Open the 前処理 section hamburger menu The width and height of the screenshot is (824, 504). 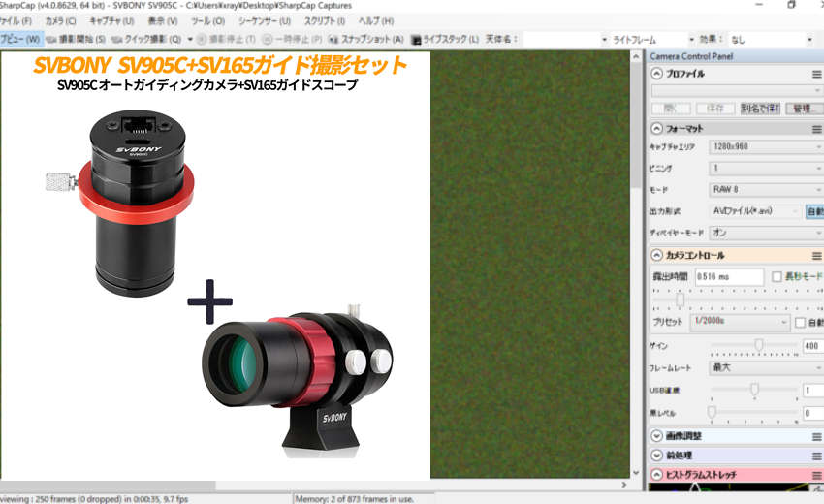point(816,457)
